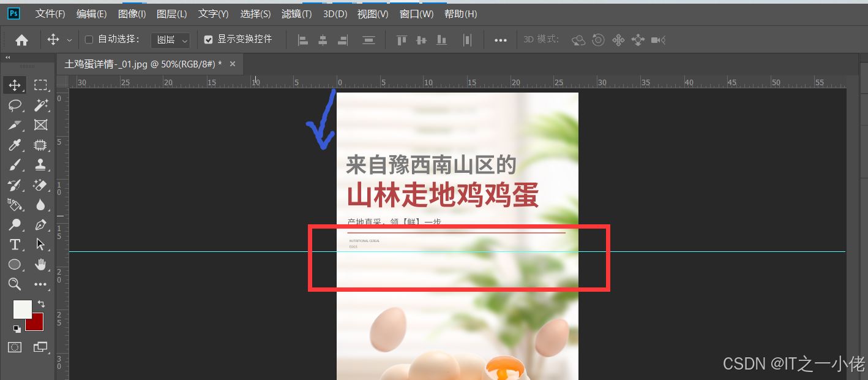The height and width of the screenshot is (380, 868).
Task: Select the Pen tool
Action: click(40, 224)
